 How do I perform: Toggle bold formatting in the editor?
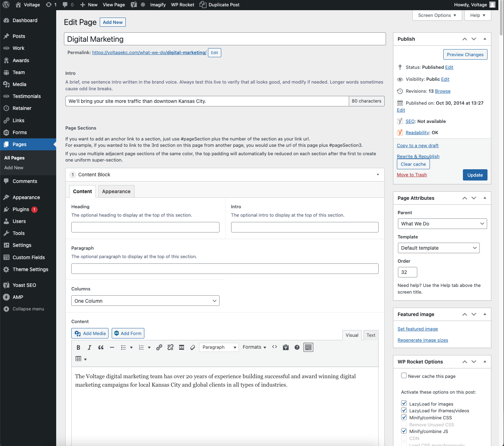pyautogui.click(x=78, y=347)
